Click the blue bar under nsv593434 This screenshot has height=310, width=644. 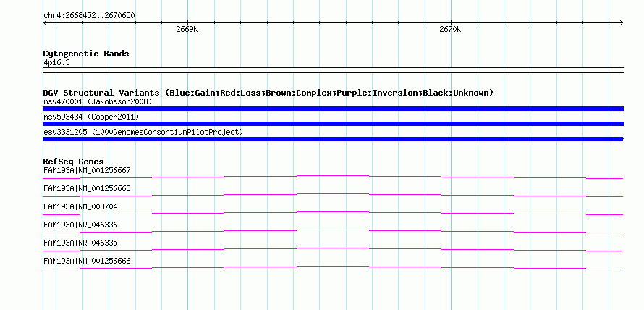tap(333, 124)
